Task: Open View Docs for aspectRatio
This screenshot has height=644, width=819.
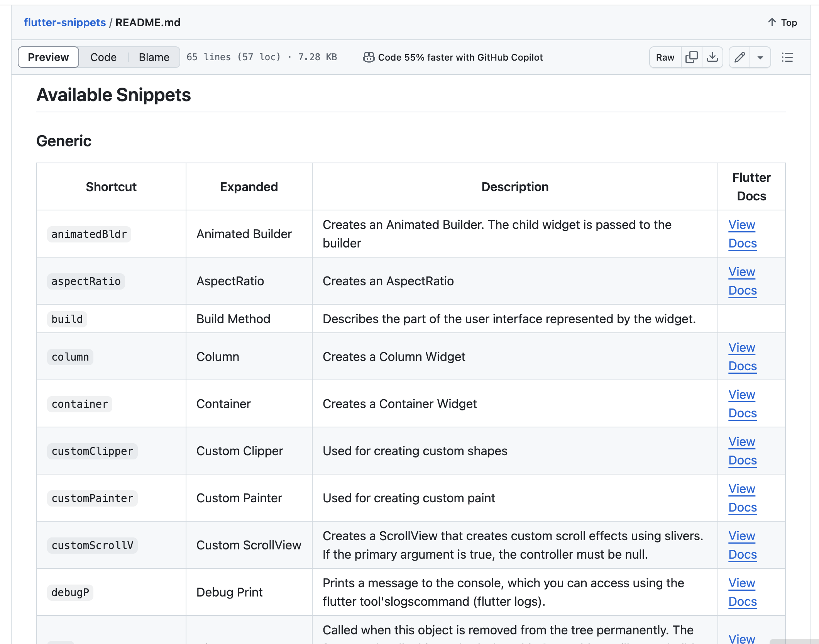Action: (x=742, y=281)
